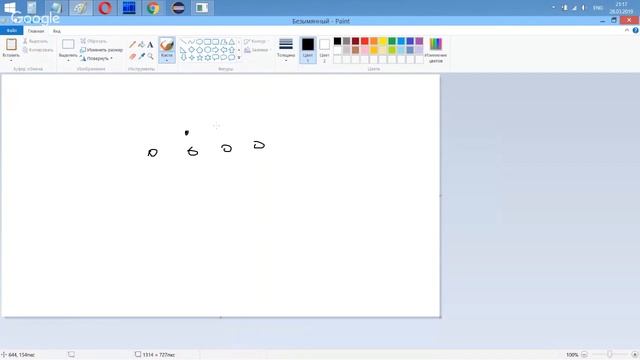This screenshot has width=640, height=360.
Task: Pick the green color swatch
Action: tap(392, 41)
